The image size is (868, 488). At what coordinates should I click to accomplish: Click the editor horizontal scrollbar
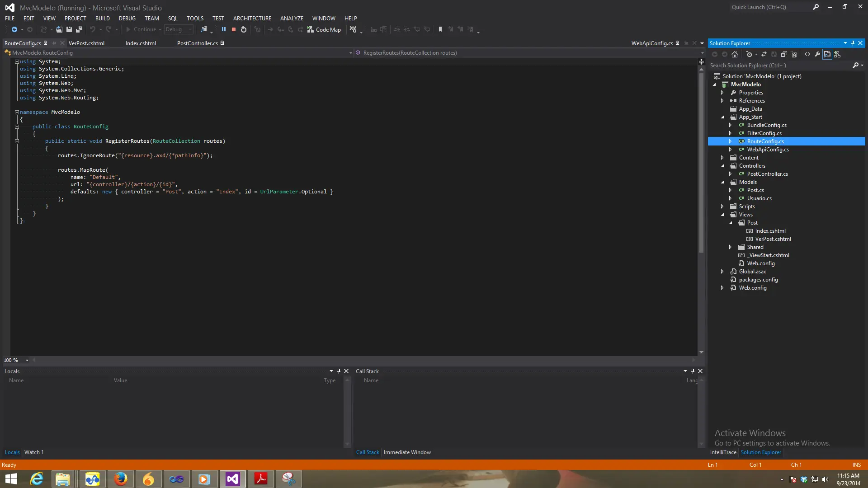coord(364,360)
